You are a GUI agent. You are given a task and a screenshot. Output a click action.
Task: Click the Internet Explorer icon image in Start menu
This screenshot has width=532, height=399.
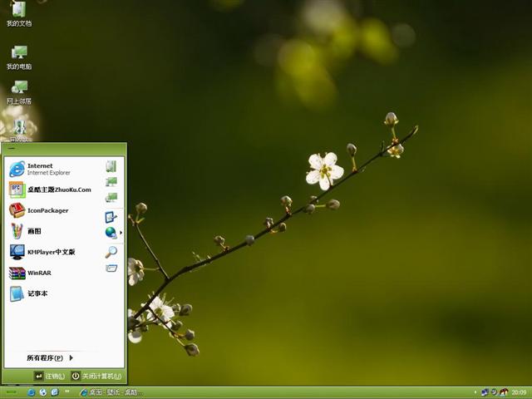click(x=17, y=169)
